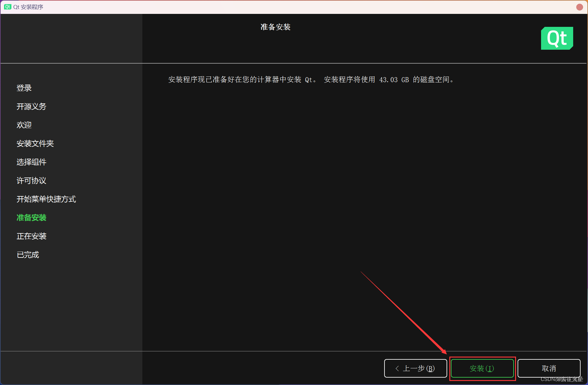Go back with 上一步(B) button
The image size is (588, 385).
[x=415, y=368]
